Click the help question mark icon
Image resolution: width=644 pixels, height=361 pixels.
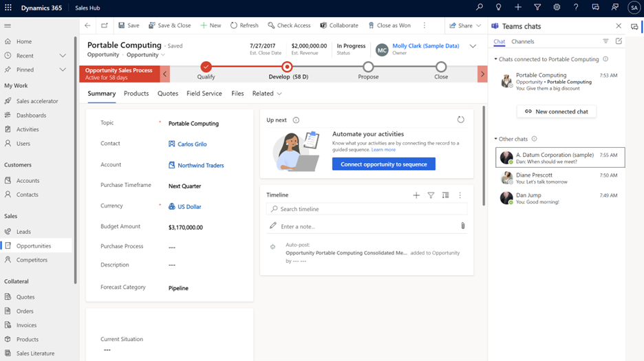pos(576,7)
